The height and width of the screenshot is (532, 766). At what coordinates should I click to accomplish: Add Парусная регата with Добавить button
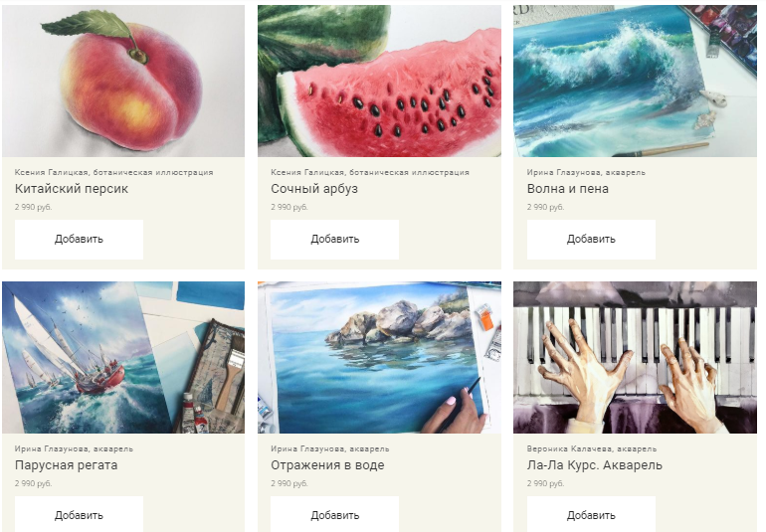click(79, 514)
